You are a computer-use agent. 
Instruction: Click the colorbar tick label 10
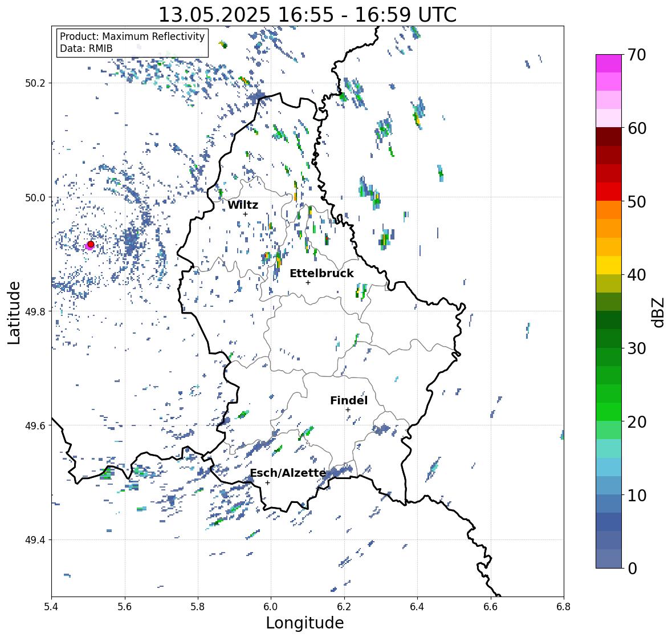[x=637, y=495]
